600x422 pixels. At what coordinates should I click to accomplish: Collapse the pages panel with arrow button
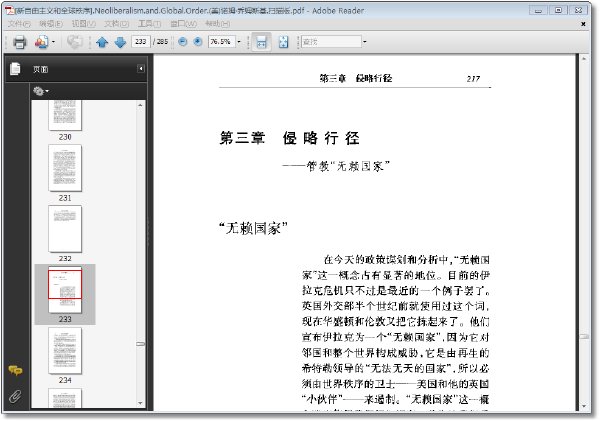point(141,68)
